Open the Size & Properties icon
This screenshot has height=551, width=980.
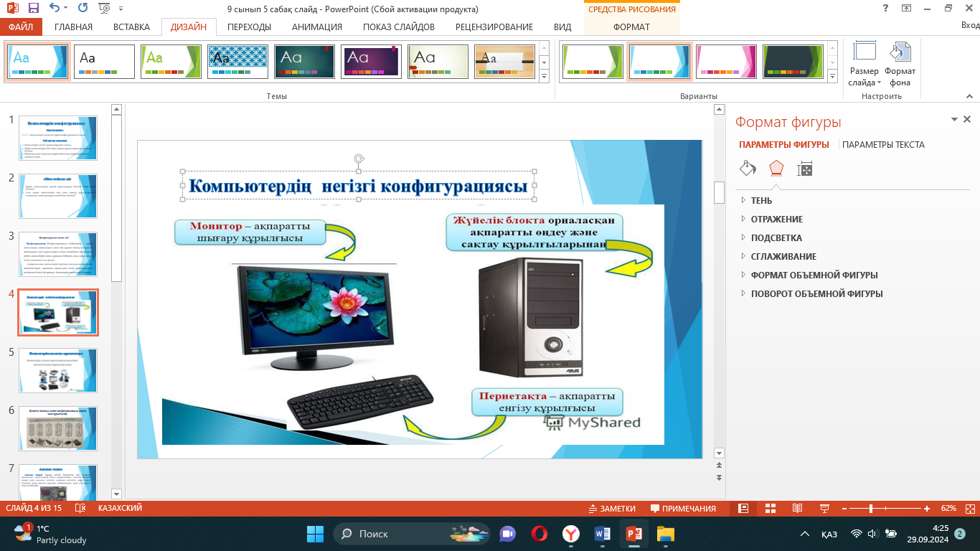click(805, 170)
